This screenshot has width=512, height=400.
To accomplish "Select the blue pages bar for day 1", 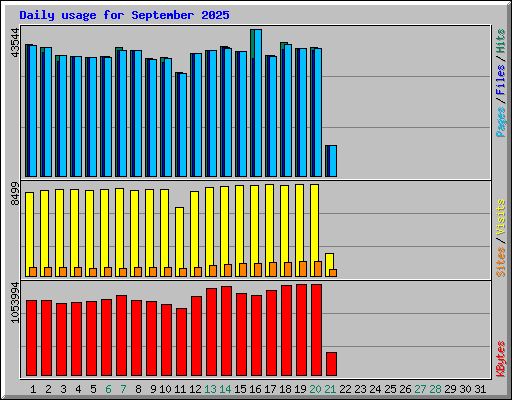I will 33,111.
